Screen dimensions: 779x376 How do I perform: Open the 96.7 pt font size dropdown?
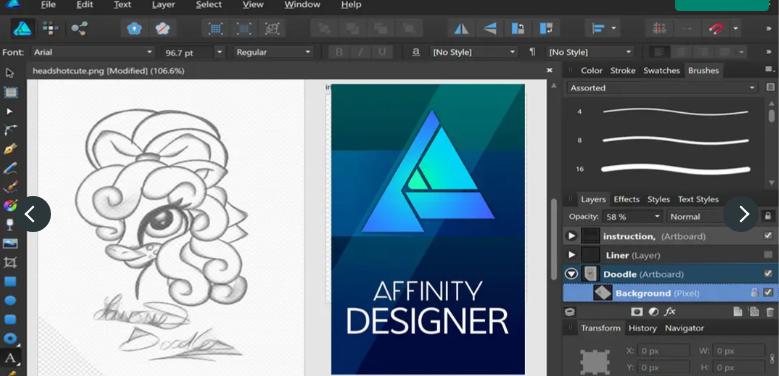(220, 52)
